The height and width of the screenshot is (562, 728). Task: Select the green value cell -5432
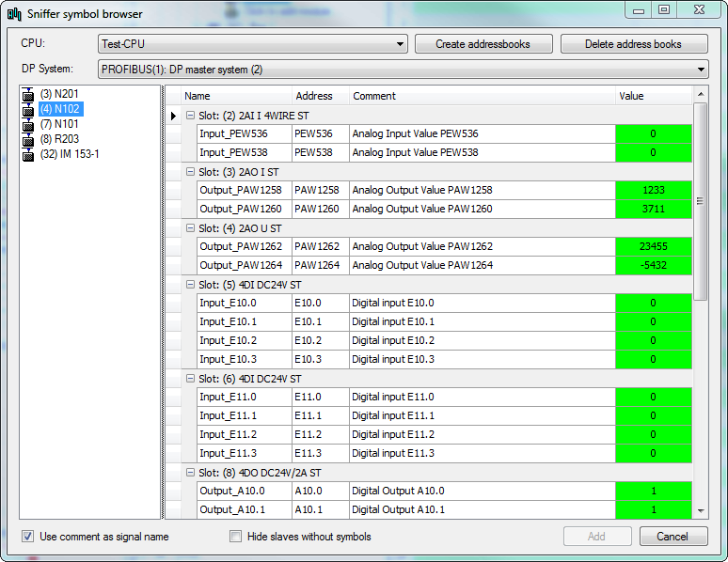pyautogui.click(x=654, y=265)
